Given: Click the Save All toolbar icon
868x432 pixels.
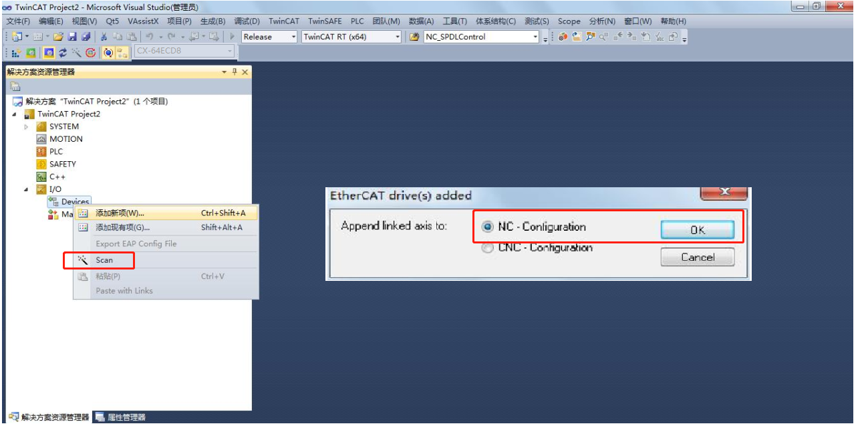Looking at the screenshot, I should click(86, 37).
